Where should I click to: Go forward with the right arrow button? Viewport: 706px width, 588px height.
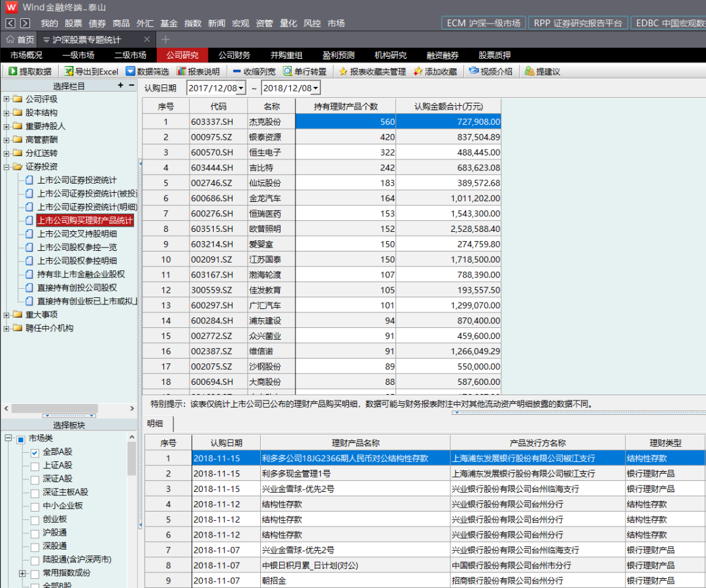[x=25, y=24]
